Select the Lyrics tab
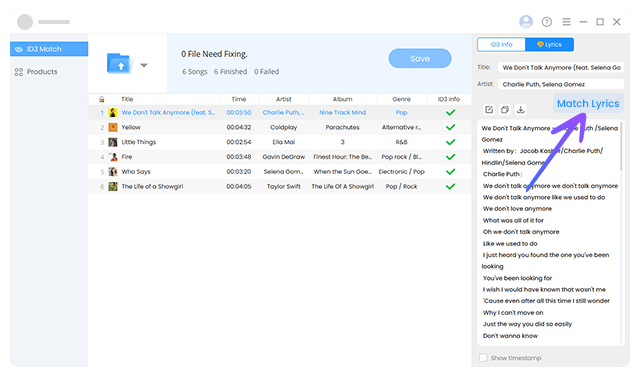This screenshot has height=377, width=640. [x=549, y=44]
